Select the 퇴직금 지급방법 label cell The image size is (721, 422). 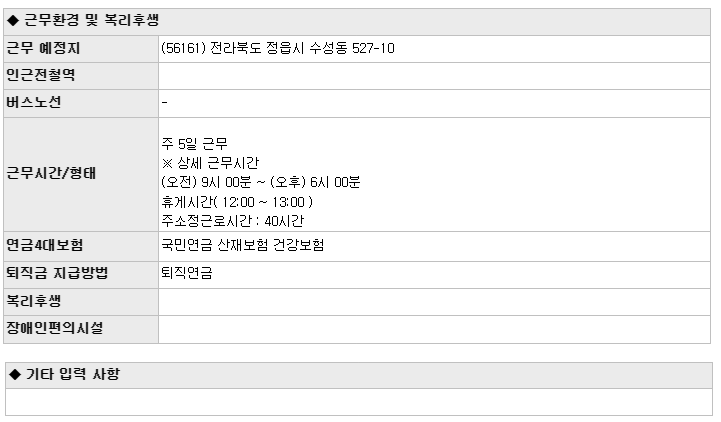pyautogui.click(x=81, y=275)
